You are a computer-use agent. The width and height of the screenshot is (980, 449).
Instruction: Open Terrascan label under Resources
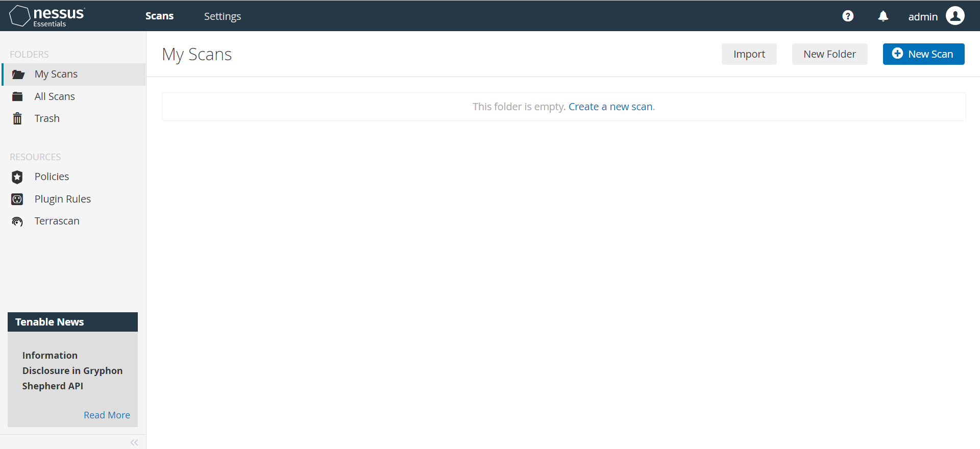(x=57, y=221)
